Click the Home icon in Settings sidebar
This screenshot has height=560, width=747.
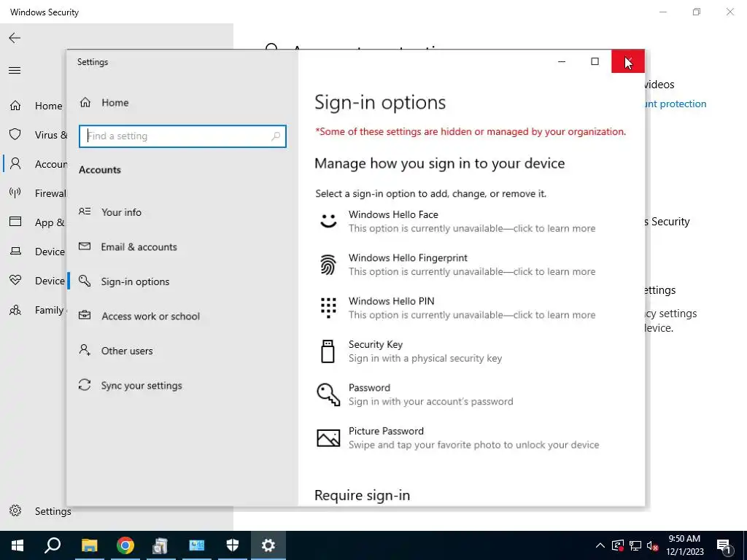tap(85, 102)
